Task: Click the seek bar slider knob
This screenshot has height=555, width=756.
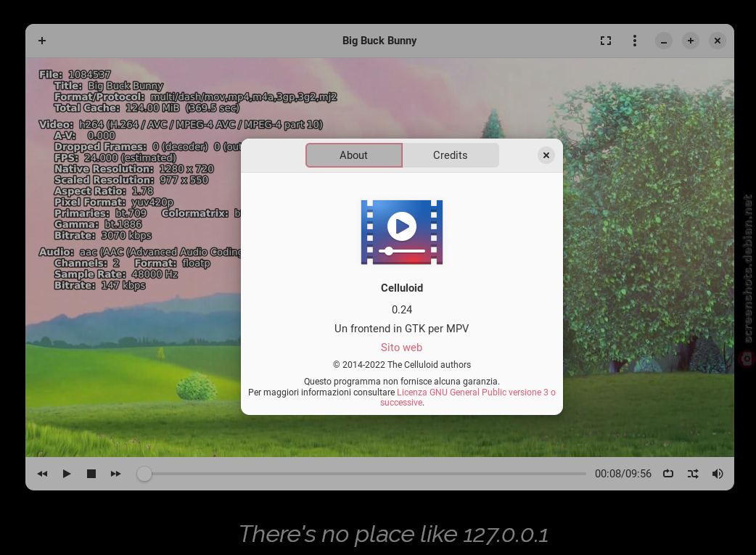Action: [144, 474]
